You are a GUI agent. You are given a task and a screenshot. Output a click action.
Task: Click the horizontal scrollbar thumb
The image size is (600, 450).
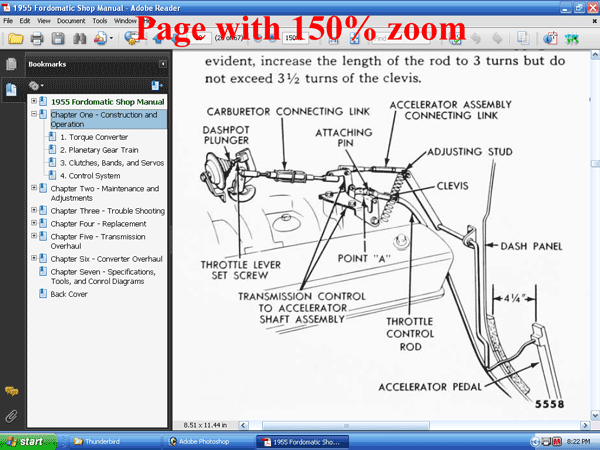pos(346,425)
